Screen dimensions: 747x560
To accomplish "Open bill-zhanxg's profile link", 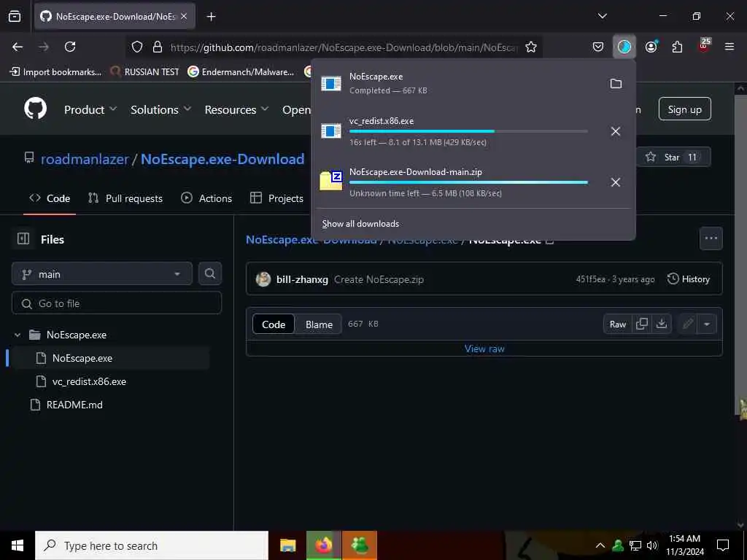I will pos(302,279).
